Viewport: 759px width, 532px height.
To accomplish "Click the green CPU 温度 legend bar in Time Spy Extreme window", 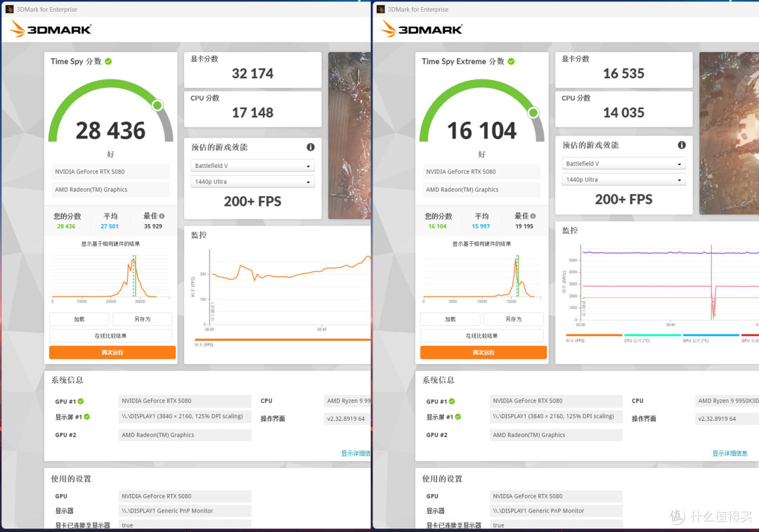I will point(652,335).
